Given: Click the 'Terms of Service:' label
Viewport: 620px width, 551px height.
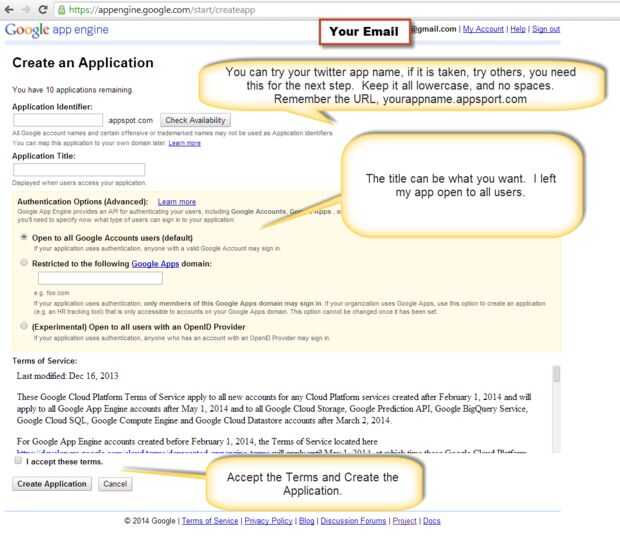Looking at the screenshot, I should [44, 361].
